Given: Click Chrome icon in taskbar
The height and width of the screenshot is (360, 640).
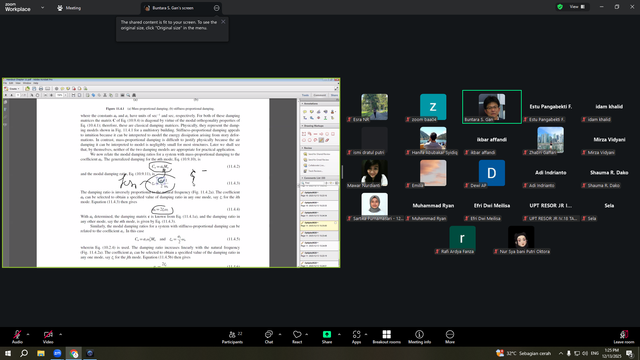Looking at the screenshot, I should (74, 353).
